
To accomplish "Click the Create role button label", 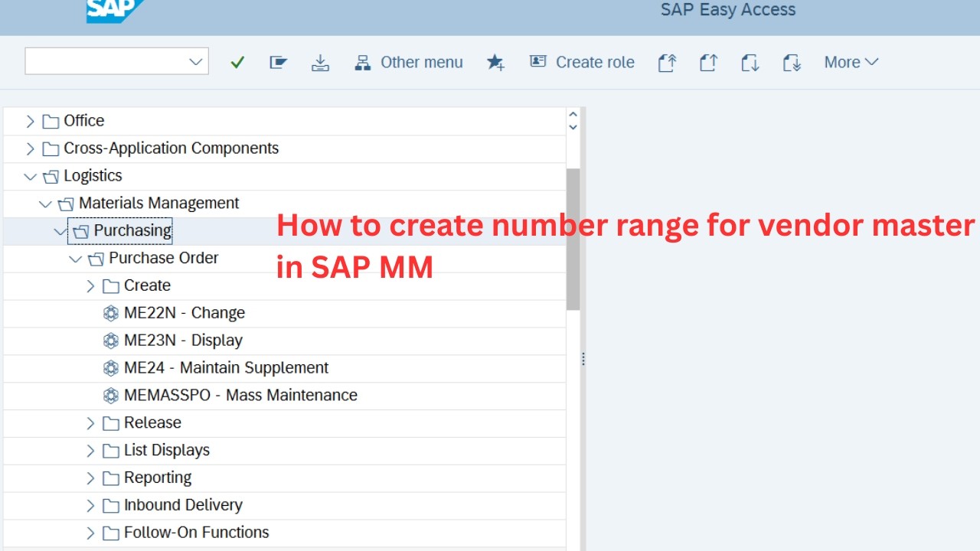I will click(595, 63).
